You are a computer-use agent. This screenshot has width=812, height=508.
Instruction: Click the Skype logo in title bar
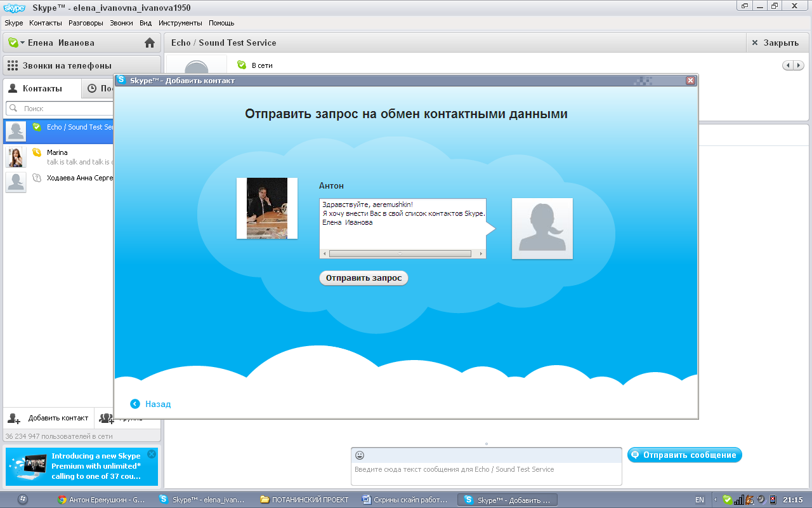pos(15,8)
